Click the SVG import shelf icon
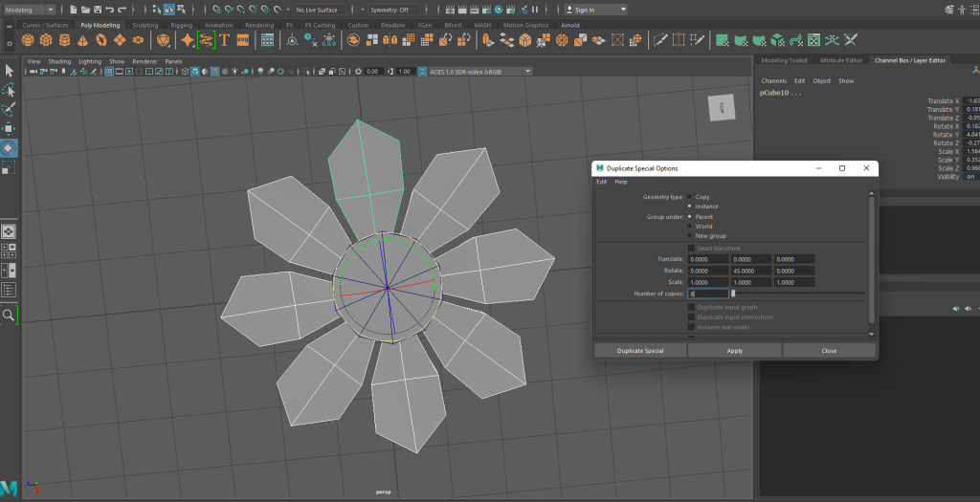Screen dimensions: 980x502 pos(242,40)
